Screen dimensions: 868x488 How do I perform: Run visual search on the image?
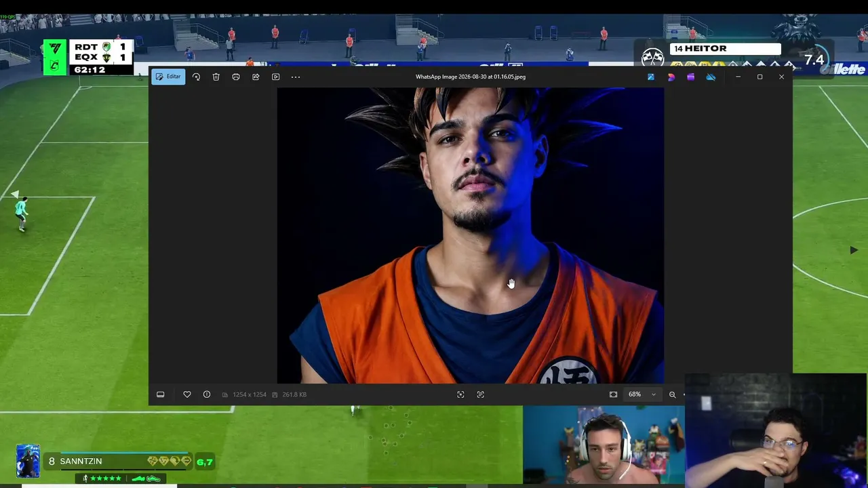click(460, 394)
